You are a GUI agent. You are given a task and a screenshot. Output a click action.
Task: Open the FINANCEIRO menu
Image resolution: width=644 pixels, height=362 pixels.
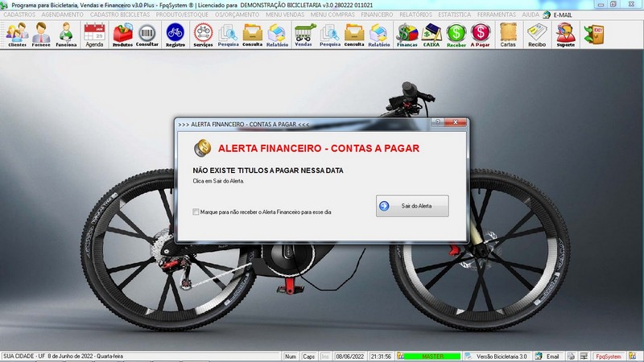click(377, 14)
